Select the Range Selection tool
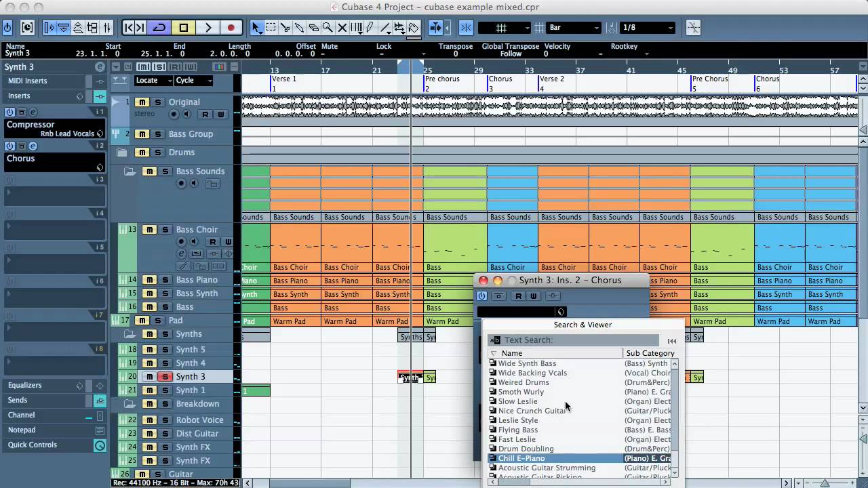The image size is (868, 488). (x=271, y=28)
